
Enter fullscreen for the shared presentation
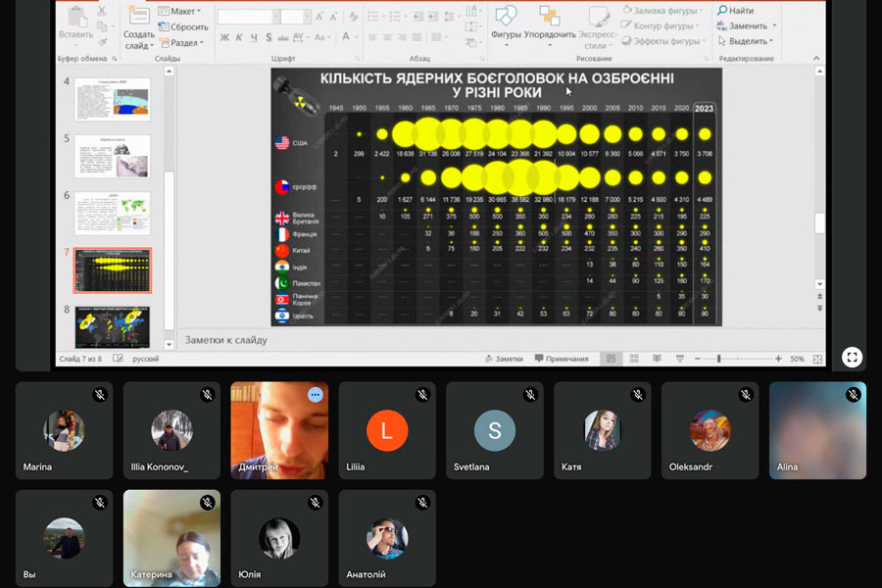(x=852, y=357)
